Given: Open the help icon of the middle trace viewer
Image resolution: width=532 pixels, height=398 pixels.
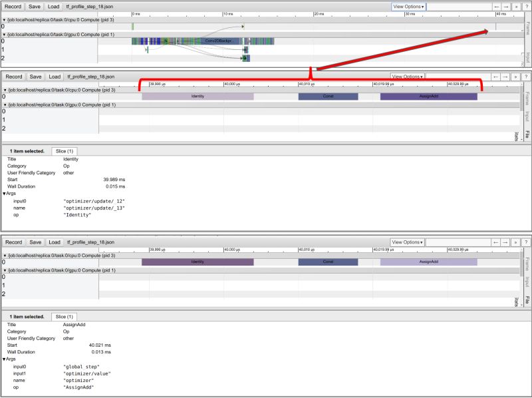Looking at the screenshot, I should 527,77.
